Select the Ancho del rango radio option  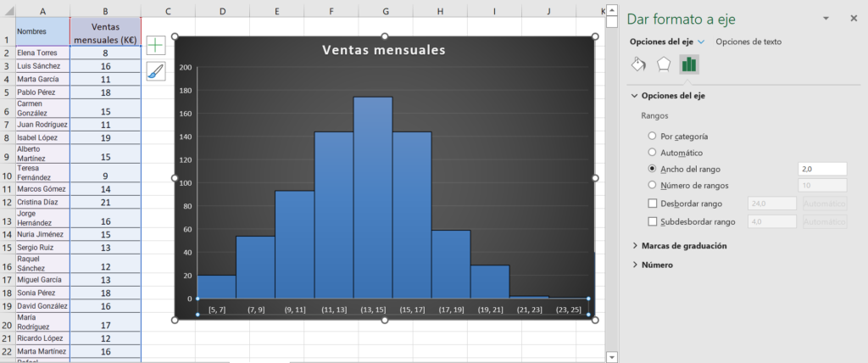pyautogui.click(x=652, y=169)
